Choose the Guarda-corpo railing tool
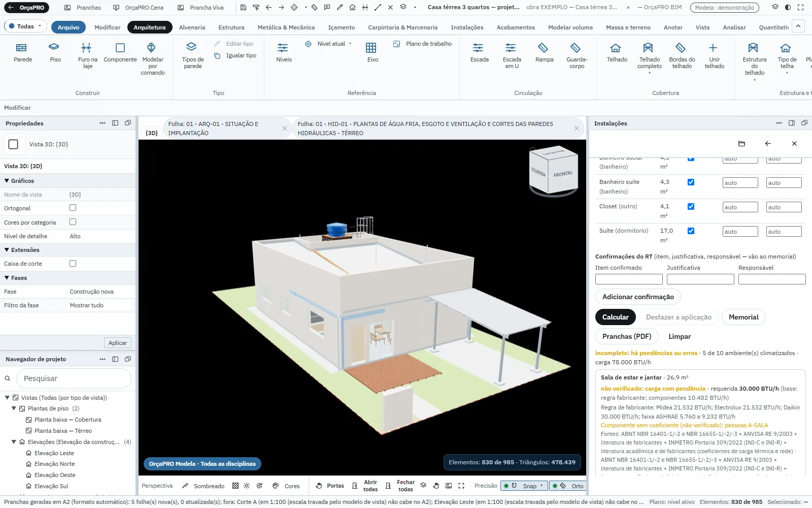Screen dimensions: 812x508 point(577,56)
